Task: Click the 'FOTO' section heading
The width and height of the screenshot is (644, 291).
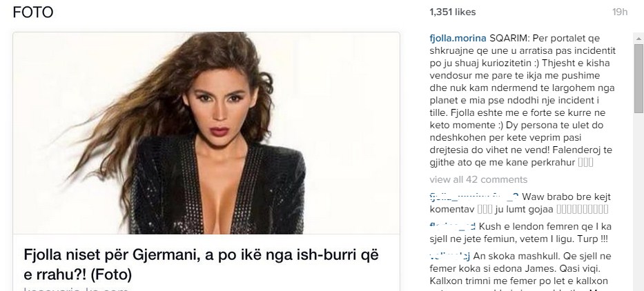Action: click(33, 12)
